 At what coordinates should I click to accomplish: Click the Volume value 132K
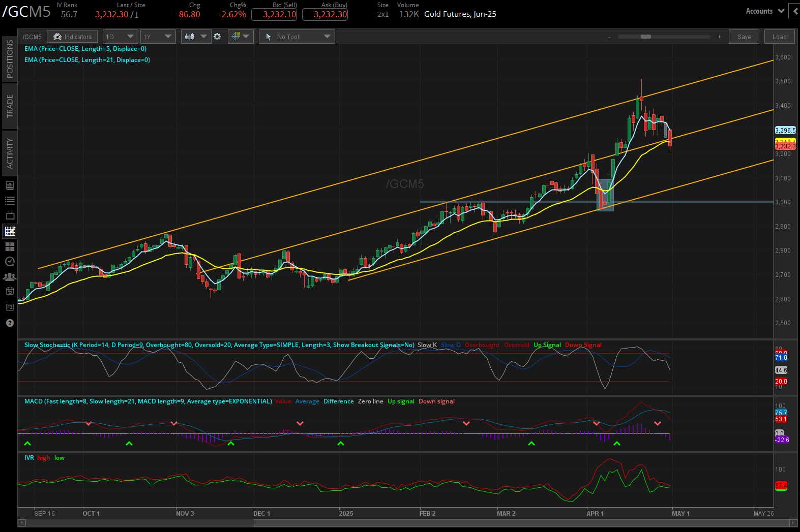tap(409, 14)
